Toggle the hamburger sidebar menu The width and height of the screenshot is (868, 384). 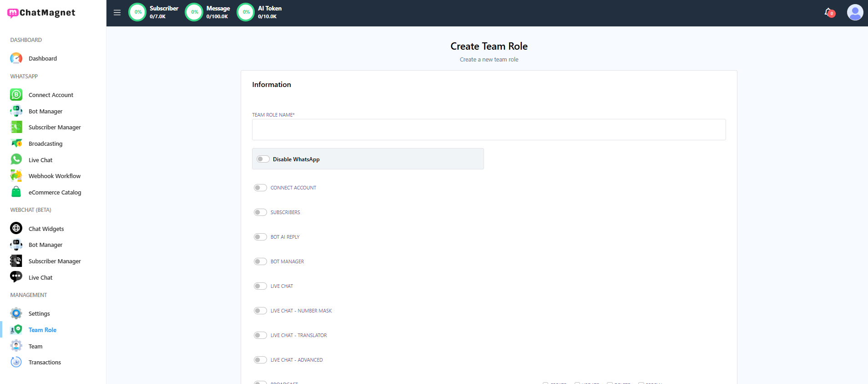(117, 13)
